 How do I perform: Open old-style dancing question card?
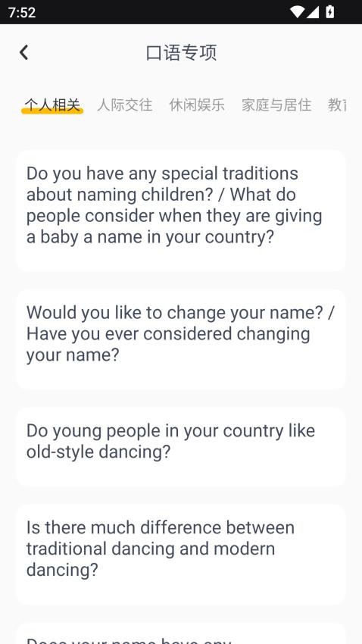coord(181,447)
